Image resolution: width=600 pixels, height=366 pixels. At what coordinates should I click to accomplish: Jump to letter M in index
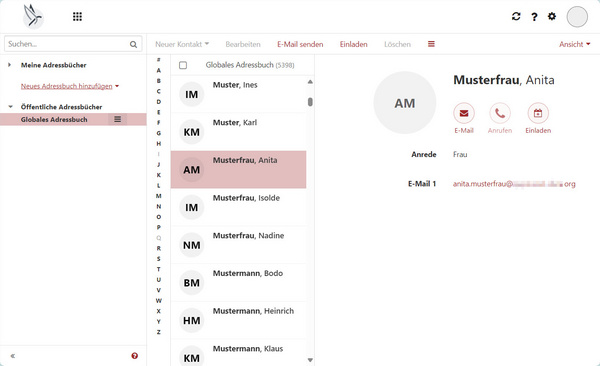pos(159,196)
